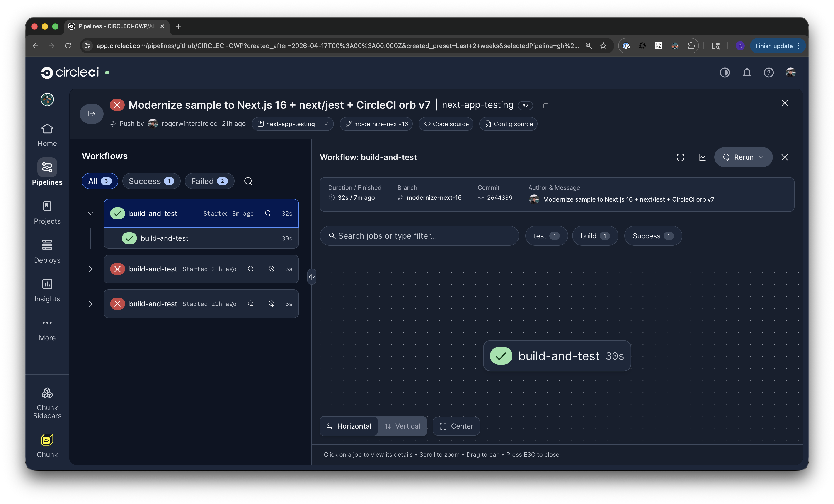Screen dimensions: 834x504
Task: Collapse panel with the arrow-to-bar button
Action: [x=91, y=114]
